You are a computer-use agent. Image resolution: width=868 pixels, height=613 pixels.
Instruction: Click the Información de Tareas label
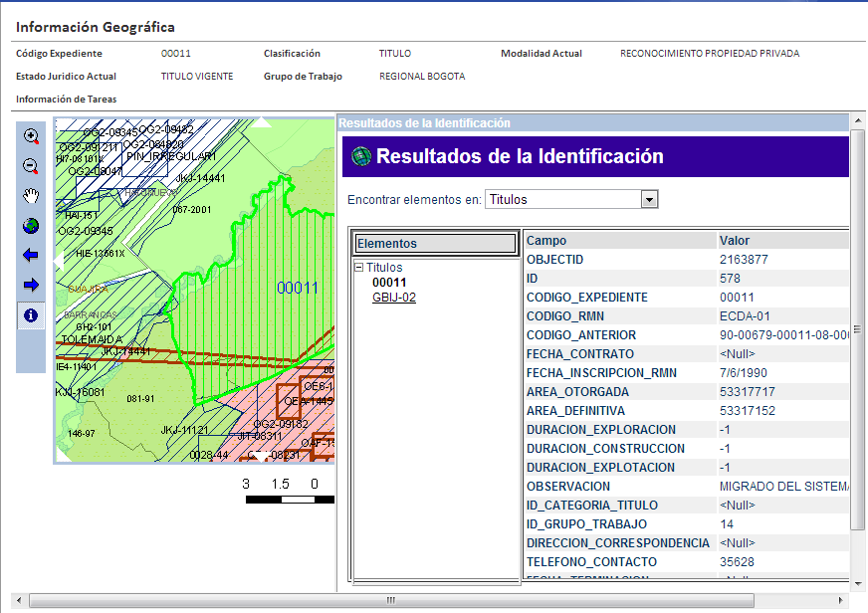tap(67, 100)
